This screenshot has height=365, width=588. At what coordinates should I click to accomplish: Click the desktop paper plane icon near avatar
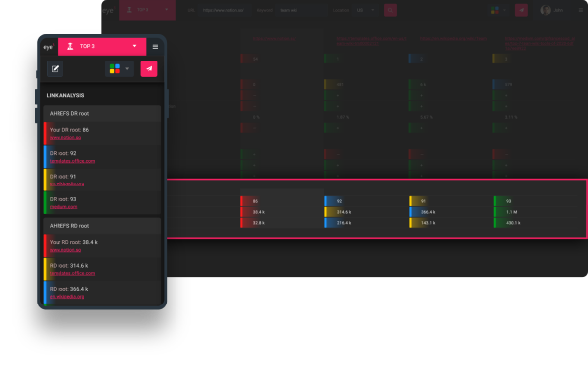[521, 10]
